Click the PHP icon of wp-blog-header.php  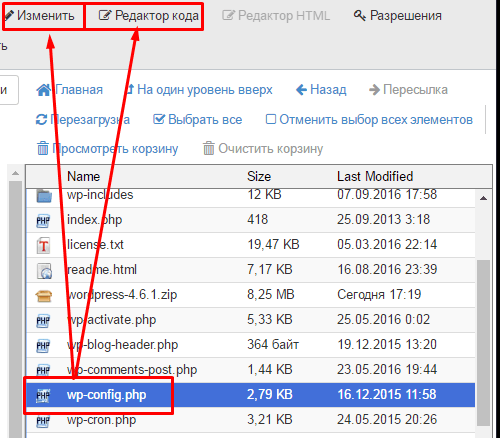[x=43, y=345]
